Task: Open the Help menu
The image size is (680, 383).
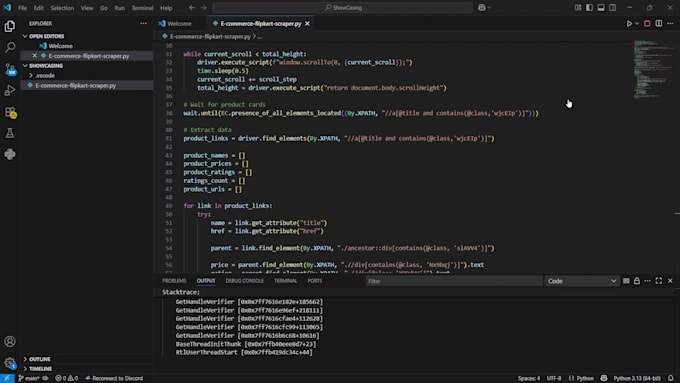Action: (x=166, y=8)
